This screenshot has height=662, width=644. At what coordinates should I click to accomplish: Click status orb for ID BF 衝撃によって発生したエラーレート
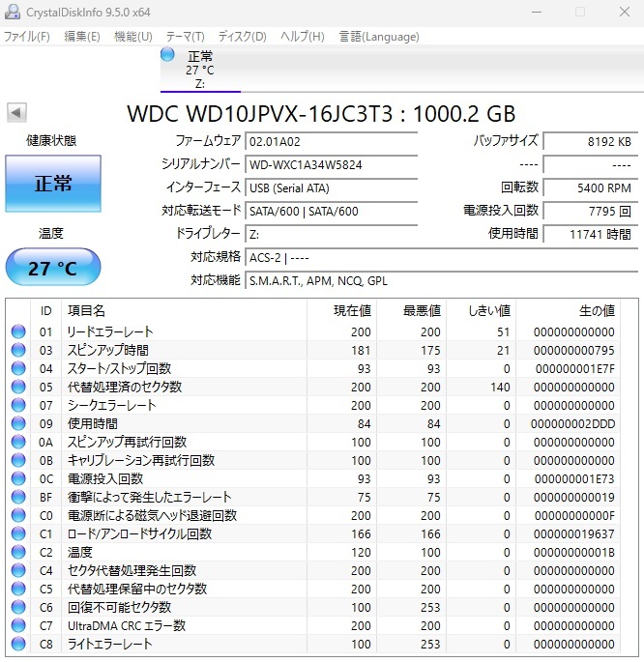click(x=18, y=497)
